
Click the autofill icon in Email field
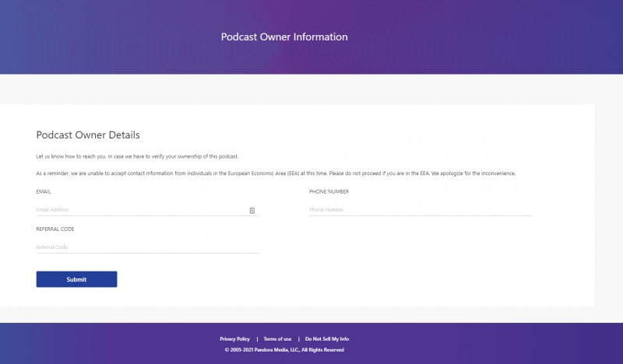252,210
